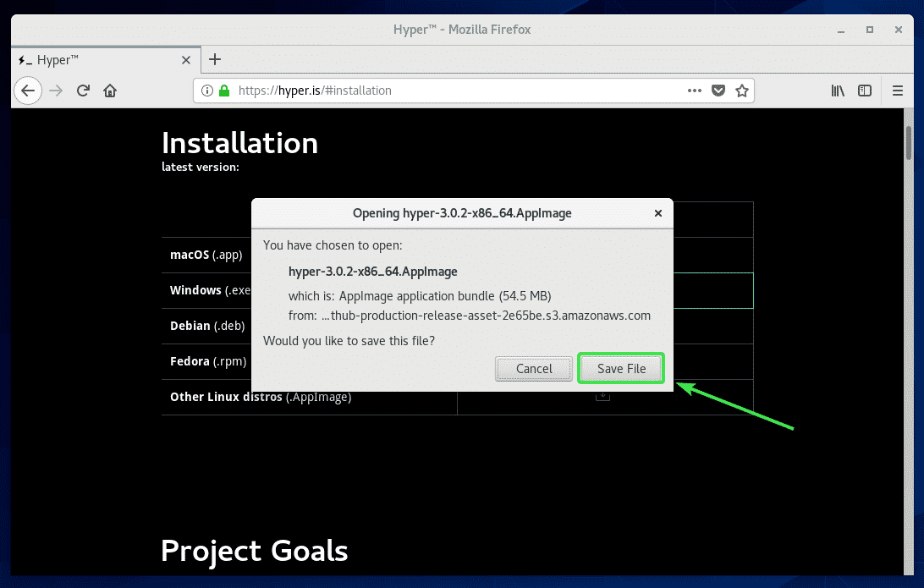Show site information via the info icon
Image resolution: width=924 pixels, height=588 pixels.
click(x=207, y=91)
